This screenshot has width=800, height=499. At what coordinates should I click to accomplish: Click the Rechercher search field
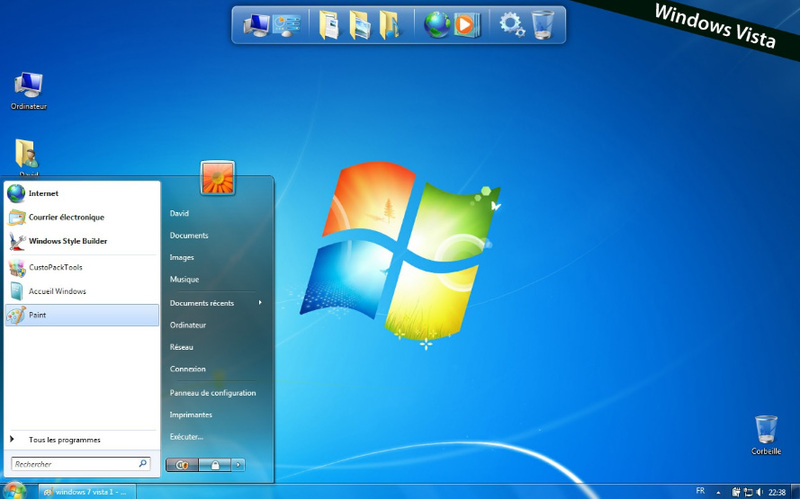click(81, 464)
